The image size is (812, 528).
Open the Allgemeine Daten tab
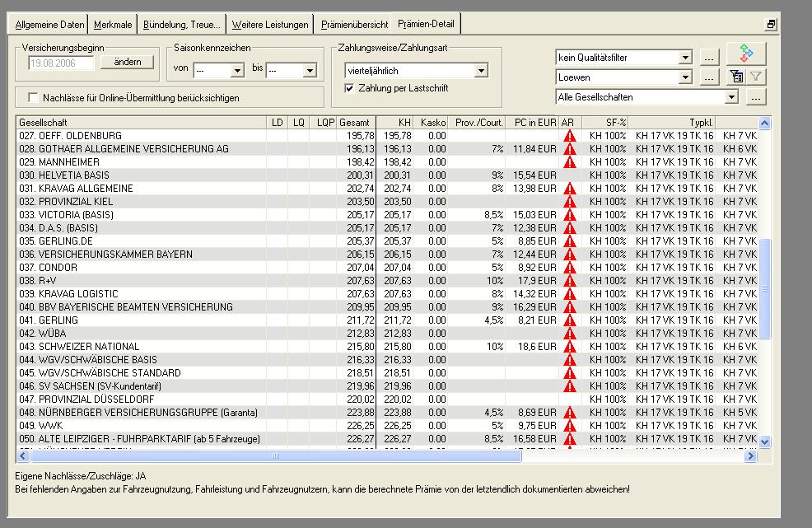(x=50, y=25)
